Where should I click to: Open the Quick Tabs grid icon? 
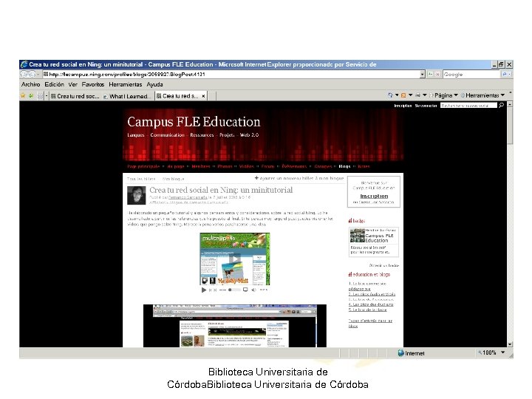[41, 96]
